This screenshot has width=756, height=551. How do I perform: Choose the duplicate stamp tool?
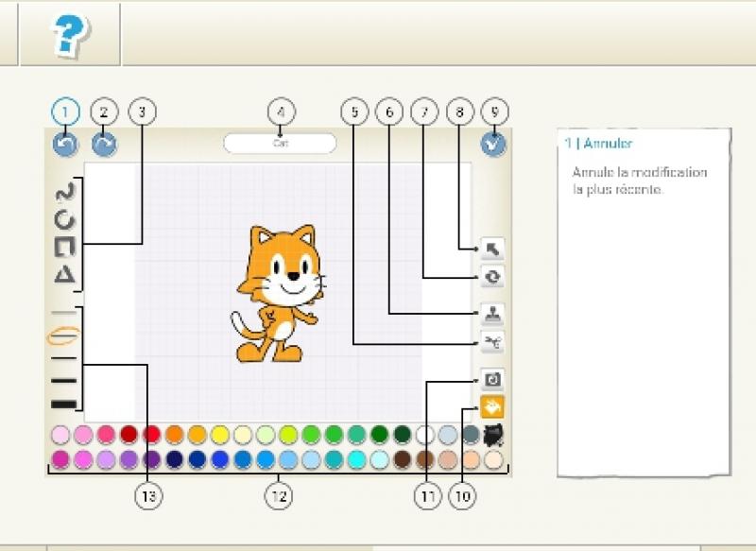point(492,315)
